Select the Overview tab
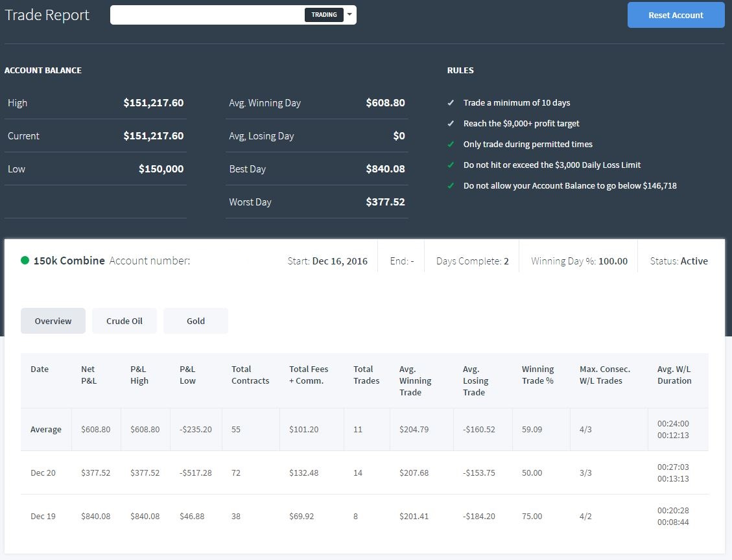The width and height of the screenshot is (732, 560). (53, 321)
